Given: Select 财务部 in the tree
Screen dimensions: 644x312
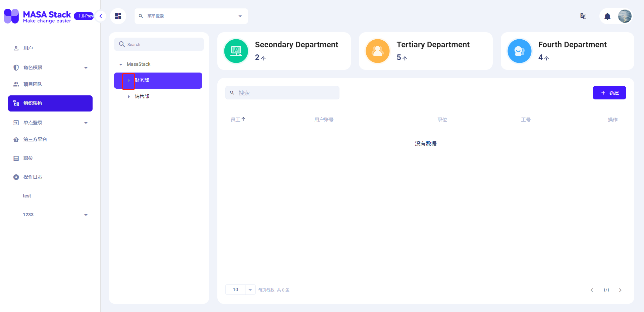Looking at the screenshot, I should click(142, 80).
